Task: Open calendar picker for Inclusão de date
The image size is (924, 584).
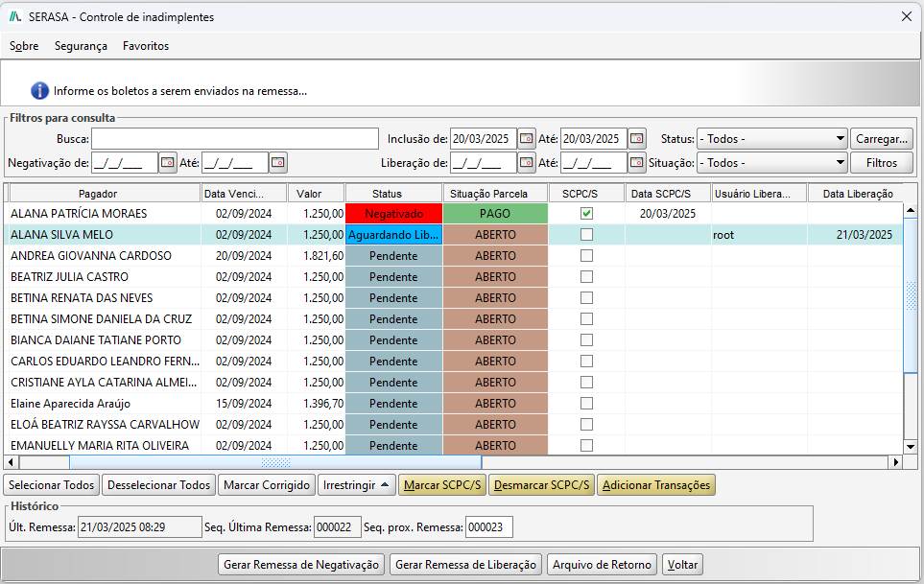Action: (x=526, y=139)
